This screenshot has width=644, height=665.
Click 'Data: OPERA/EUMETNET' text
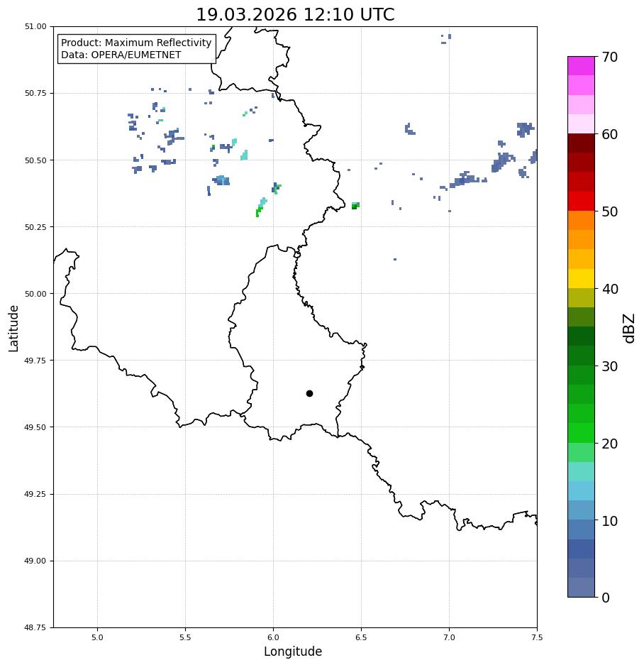tap(121, 55)
